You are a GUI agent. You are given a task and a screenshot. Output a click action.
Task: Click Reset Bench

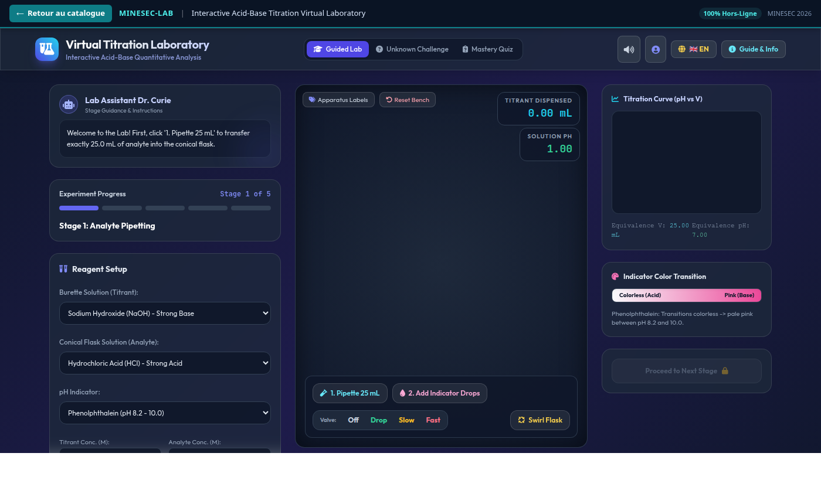pyautogui.click(x=408, y=100)
